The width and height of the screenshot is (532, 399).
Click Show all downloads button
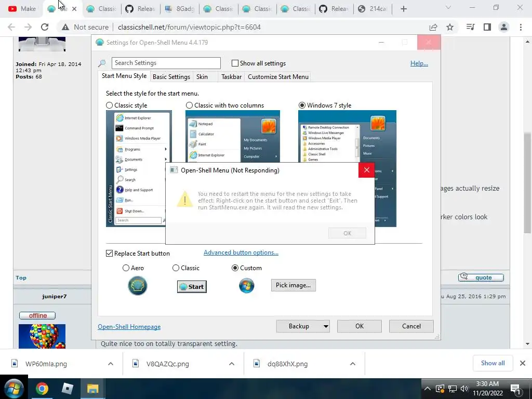click(493, 363)
